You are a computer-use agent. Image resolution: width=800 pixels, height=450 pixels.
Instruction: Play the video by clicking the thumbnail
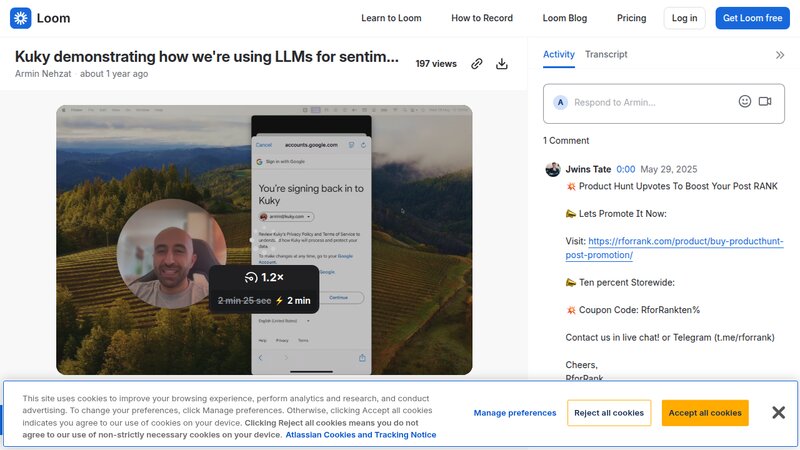pos(264,240)
